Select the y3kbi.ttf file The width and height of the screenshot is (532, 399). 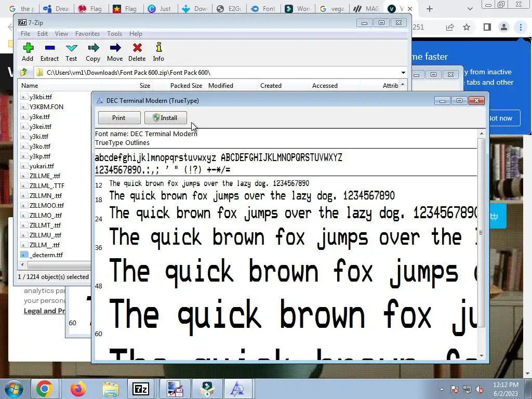pyautogui.click(x=41, y=97)
